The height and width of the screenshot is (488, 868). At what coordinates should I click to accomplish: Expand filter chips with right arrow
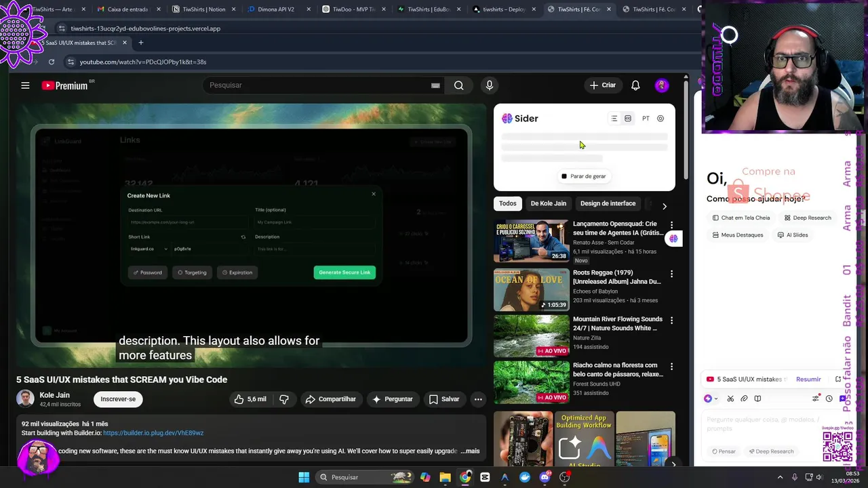664,206
